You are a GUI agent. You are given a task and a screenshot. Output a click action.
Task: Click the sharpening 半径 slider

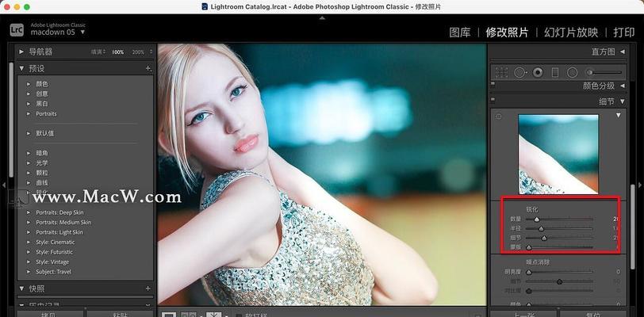559,229
